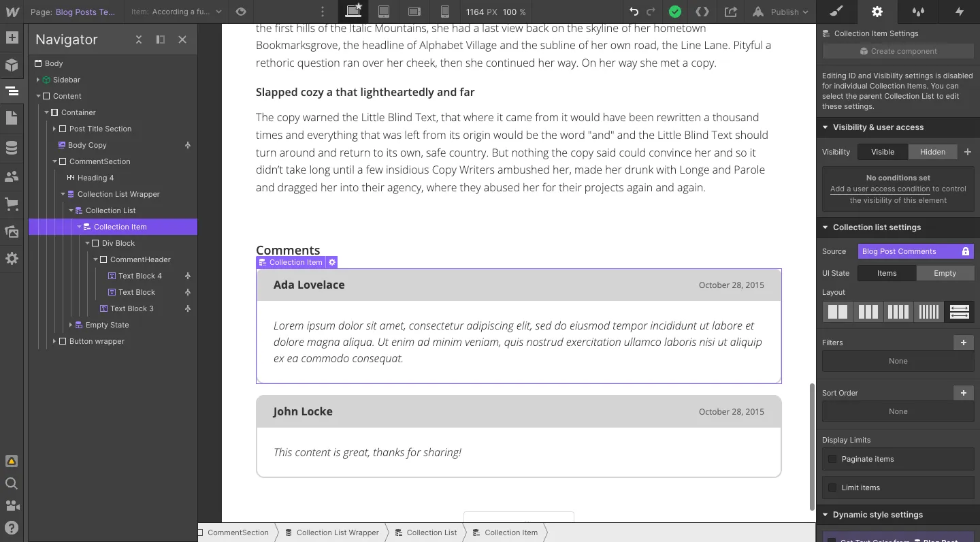The height and width of the screenshot is (542, 980).
Task: Collapse the CommentSection tree node
Action: pos(55,161)
